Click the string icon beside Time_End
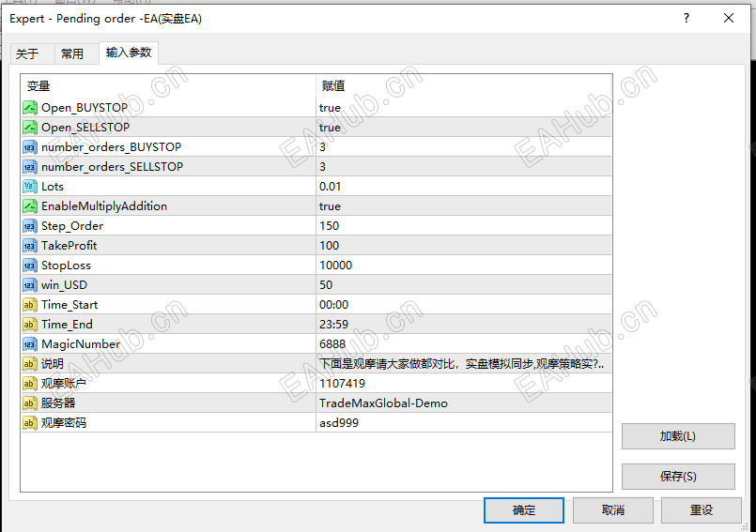This screenshot has width=756, height=532. point(30,325)
